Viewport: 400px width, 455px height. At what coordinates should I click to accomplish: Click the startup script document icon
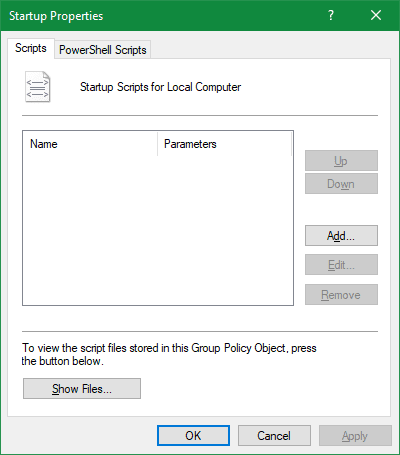tap(38, 87)
